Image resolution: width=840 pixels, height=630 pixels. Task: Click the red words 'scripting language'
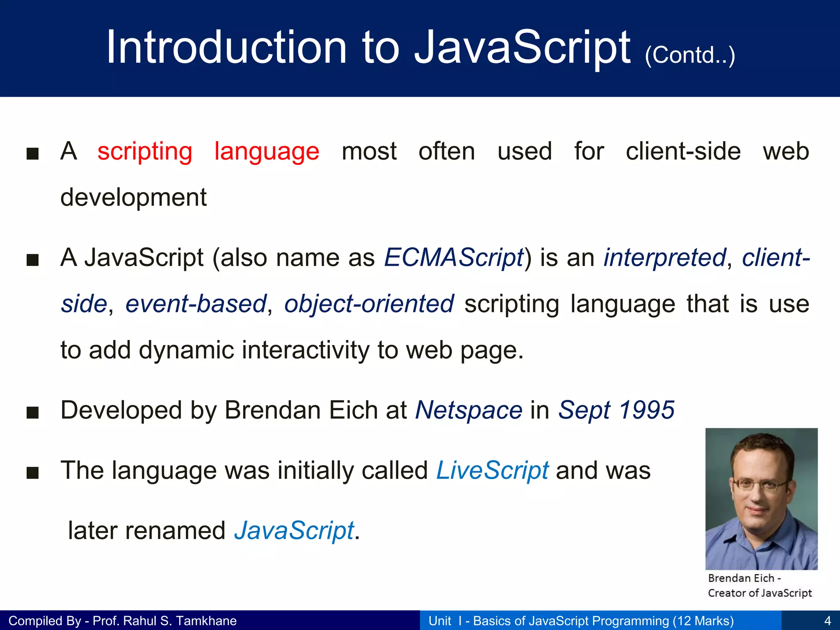click(208, 152)
